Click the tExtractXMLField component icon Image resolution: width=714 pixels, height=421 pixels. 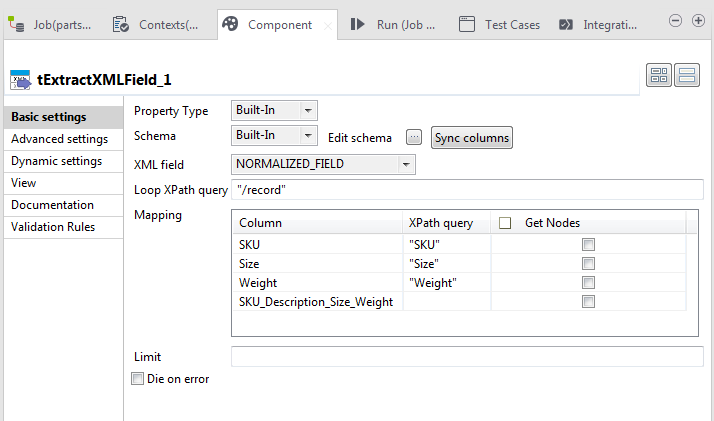click(x=20, y=79)
